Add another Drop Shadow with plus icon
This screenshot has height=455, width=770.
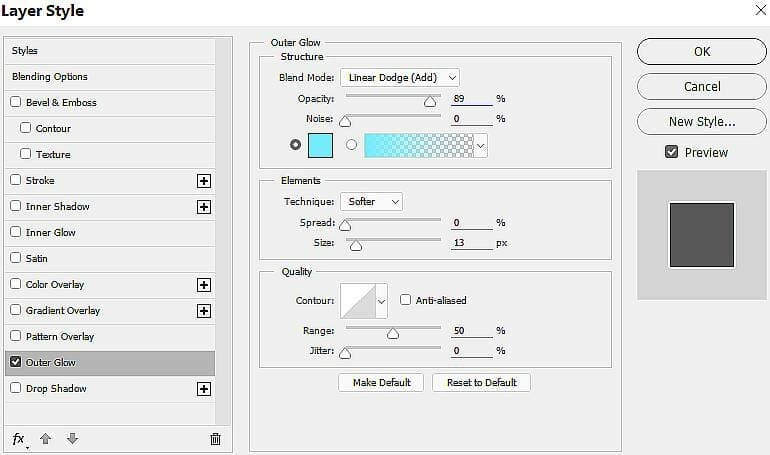204,389
